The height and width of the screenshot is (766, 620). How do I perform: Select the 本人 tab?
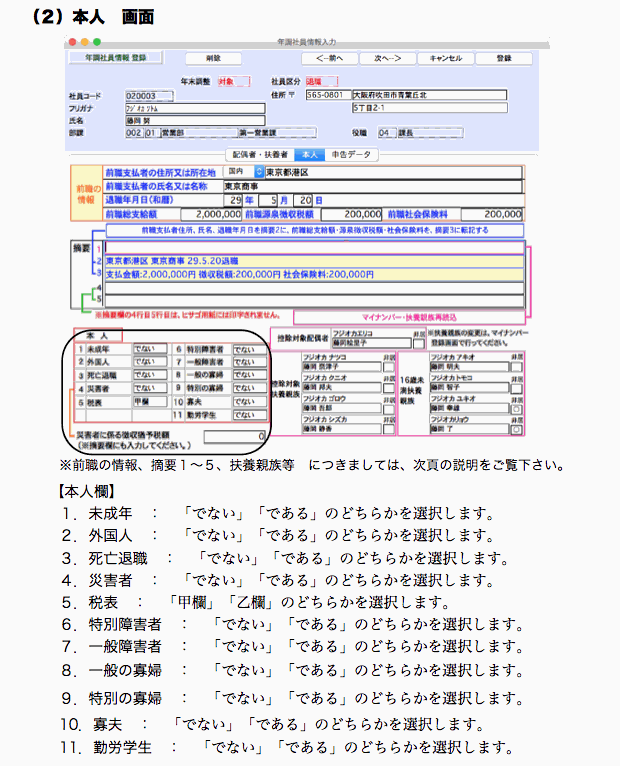pyautogui.click(x=309, y=155)
